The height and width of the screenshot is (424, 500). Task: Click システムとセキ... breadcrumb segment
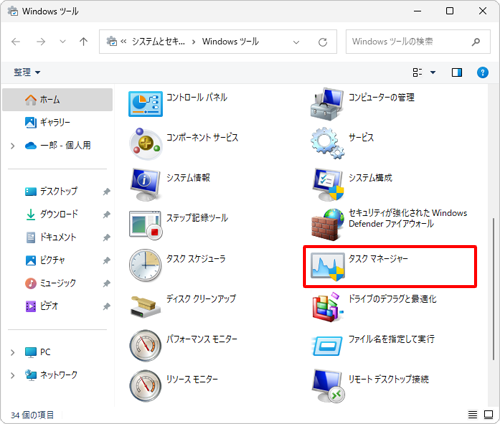click(158, 42)
